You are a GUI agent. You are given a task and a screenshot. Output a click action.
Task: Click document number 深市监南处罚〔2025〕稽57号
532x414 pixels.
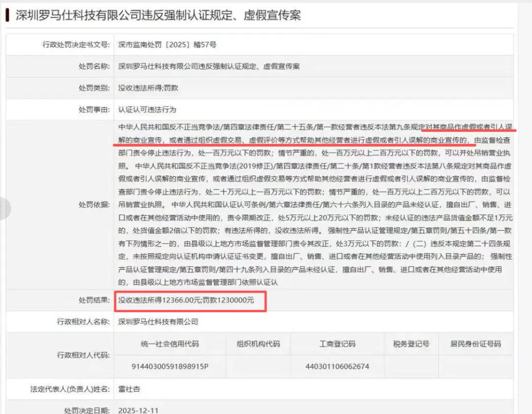pyautogui.click(x=167, y=45)
